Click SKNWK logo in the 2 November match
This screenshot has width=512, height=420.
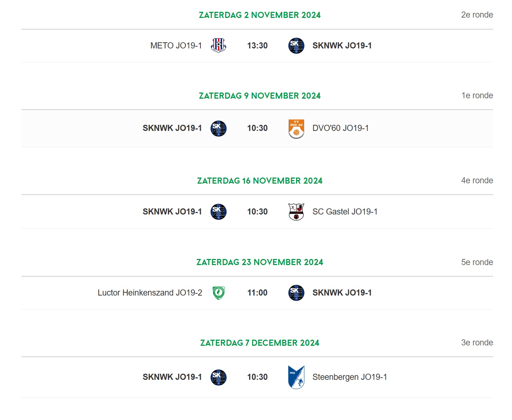click(x=296, y=46)
